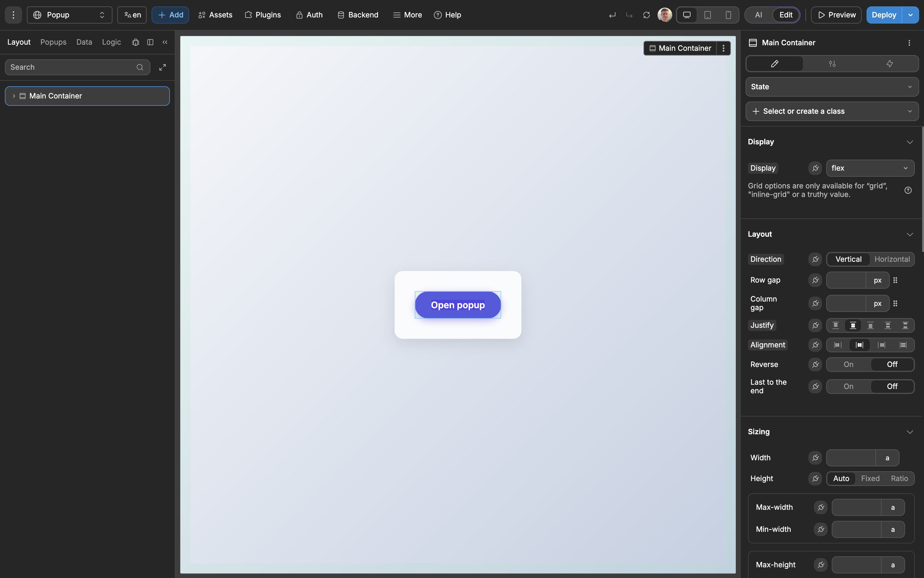Set Direction to Horizontal
924x578 pixels.
892,259
